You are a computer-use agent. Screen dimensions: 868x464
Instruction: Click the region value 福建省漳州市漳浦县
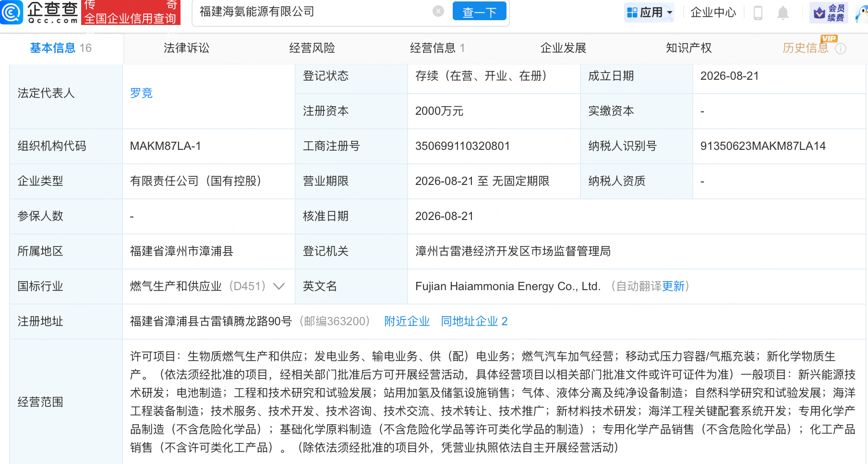181,251
